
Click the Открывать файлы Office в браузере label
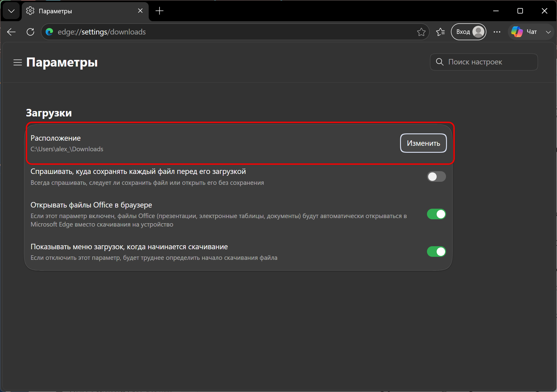click(x=91, y=205)
